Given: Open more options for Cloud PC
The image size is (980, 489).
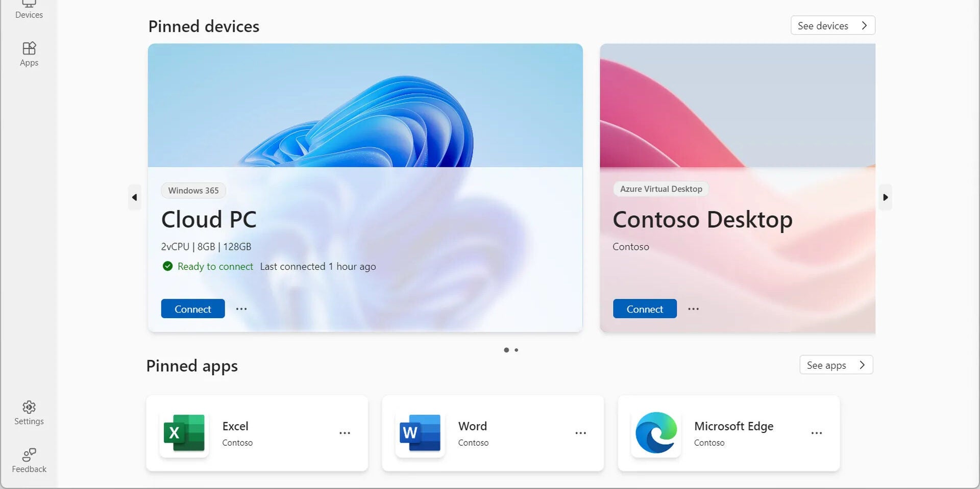Looking at the screenshot, I should 241,308.
